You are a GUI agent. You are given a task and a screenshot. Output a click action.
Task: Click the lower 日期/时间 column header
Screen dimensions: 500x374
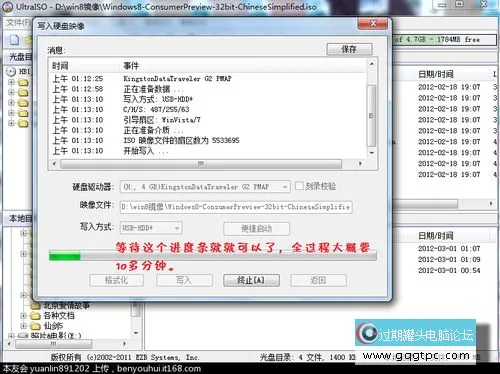click(x=436, y=236)
